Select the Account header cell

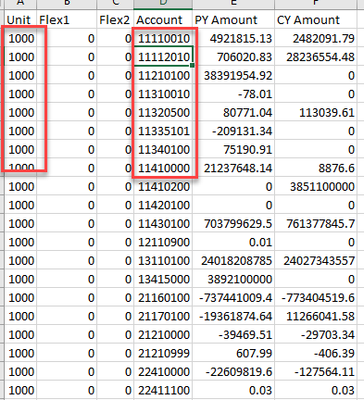163,20
